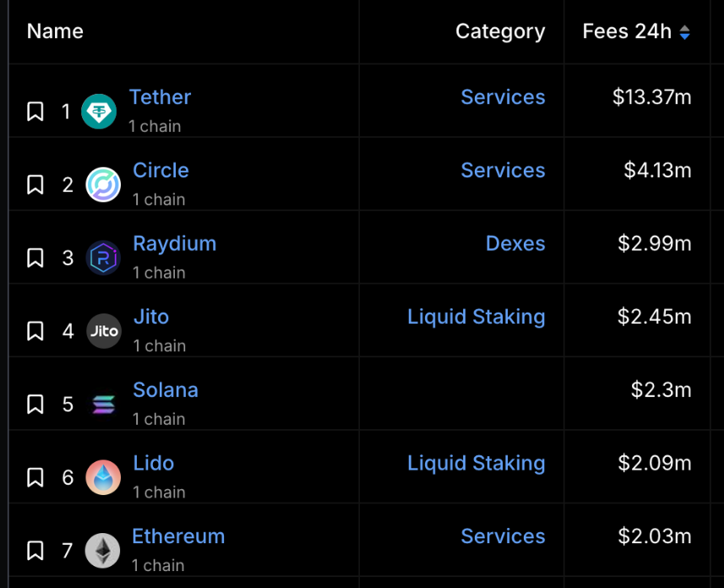Image resolution: width=724 pixels, height=588 pixels.
Task: Sort by the Fees 24h arrow
Action: (685, 32)
